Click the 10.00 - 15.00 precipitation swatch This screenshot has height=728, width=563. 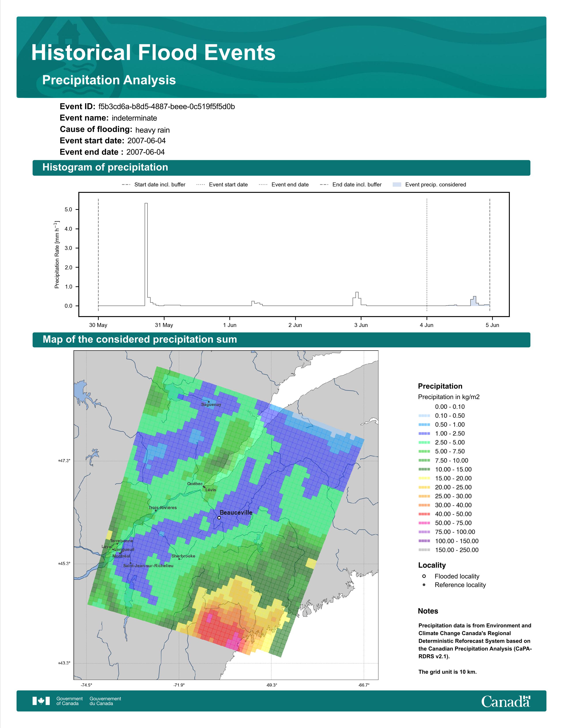coord(424,469)
